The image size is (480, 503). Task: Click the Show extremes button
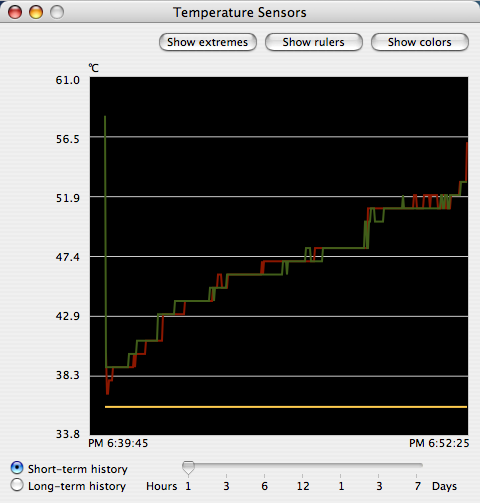pyautogui.click(x=208, y=42)
